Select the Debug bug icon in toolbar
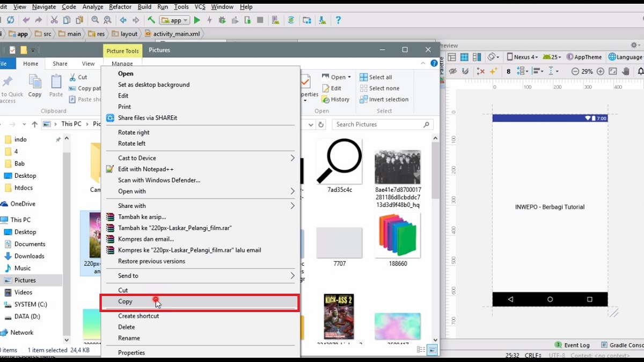This screenshot has width=644, height=362. pyautogui.click(x=222, y=20)
